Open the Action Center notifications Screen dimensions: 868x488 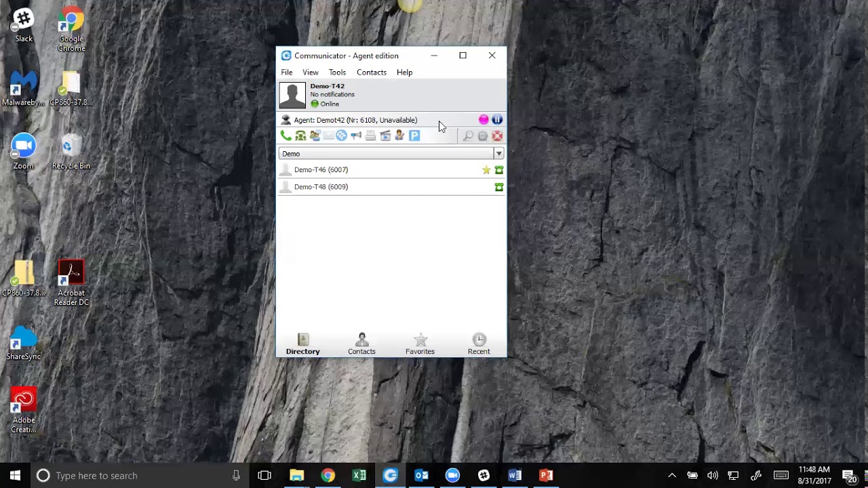click(849, 476)
